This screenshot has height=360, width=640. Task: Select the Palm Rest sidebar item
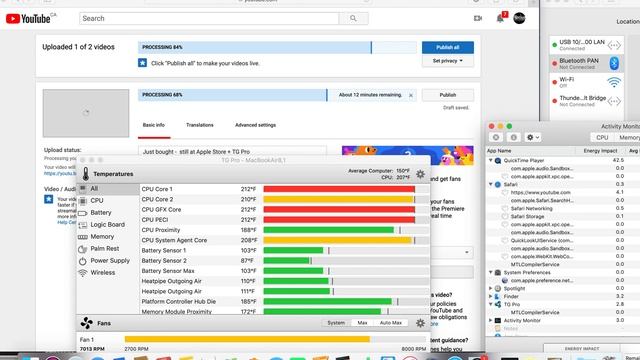[108, 248]
